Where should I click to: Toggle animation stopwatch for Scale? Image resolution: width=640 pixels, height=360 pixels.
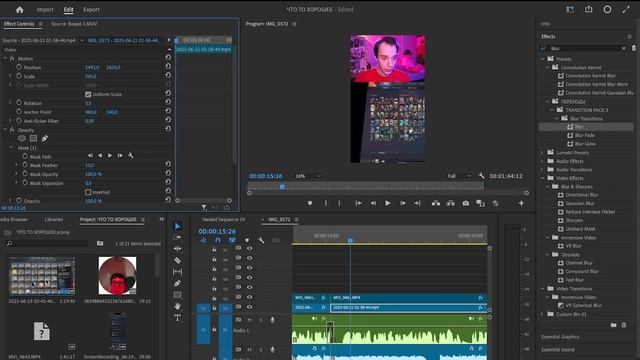[19, 76]
